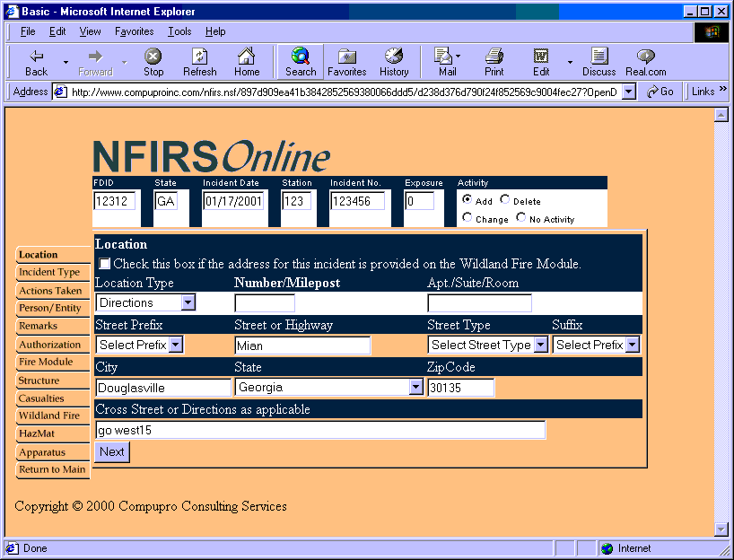734x560 pixels.
Task: Open the Discuss toolbar icon
Action: pyautogui.click(x=599, y=57)
